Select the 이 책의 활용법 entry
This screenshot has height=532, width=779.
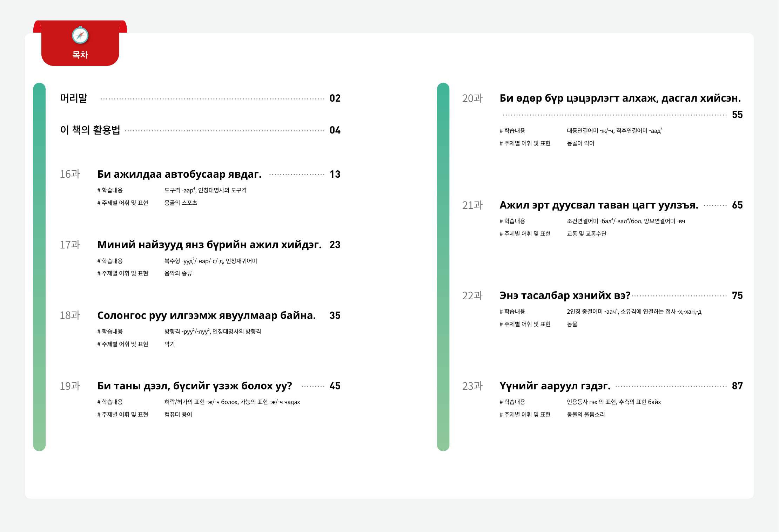(90, 130)
